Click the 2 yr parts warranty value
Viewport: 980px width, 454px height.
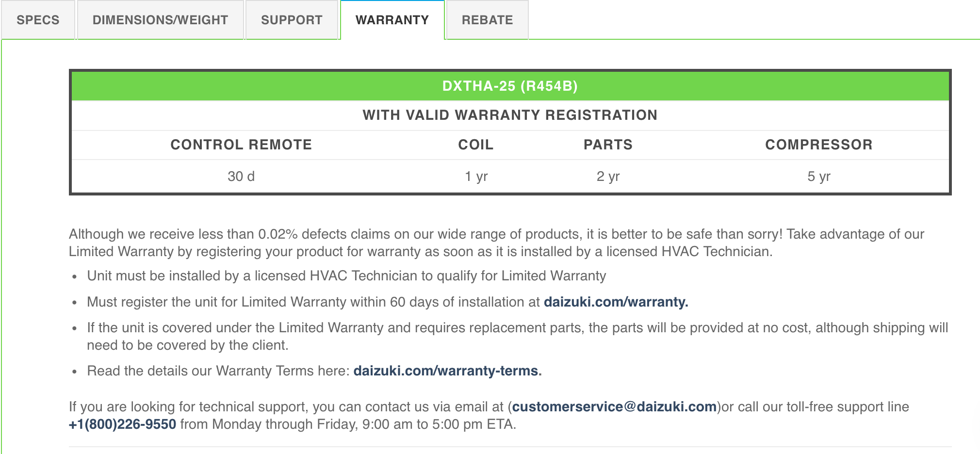[x=608, y=176]
